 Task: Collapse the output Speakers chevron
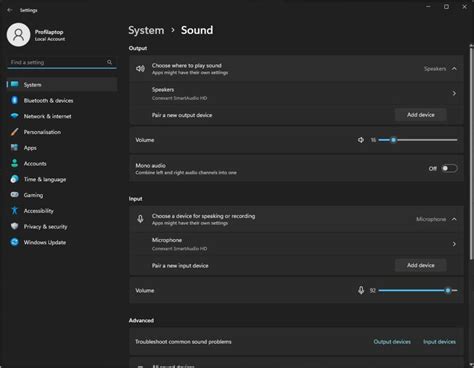tap(454, 69)
